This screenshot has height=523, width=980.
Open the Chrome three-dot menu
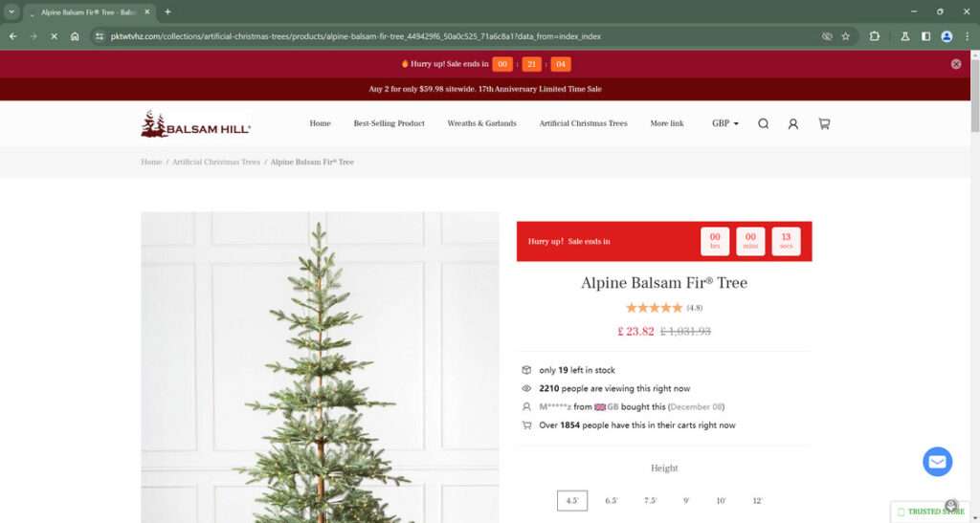pyautogui.click(x=967, y=36)
